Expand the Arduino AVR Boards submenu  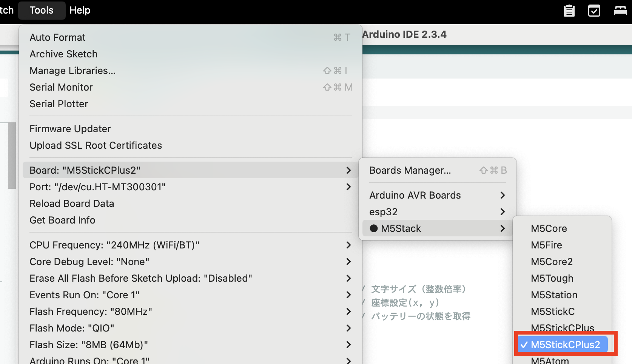point(438,195)
